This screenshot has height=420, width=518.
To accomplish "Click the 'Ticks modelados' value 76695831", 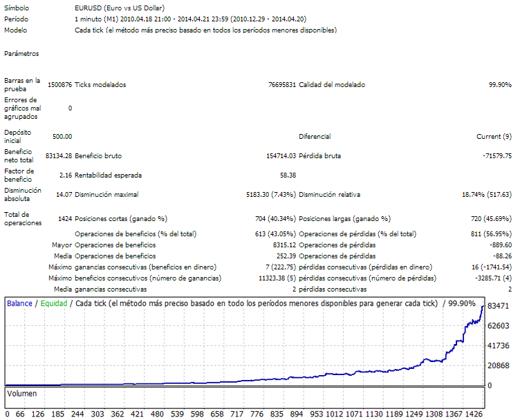I will pos(281,85).
